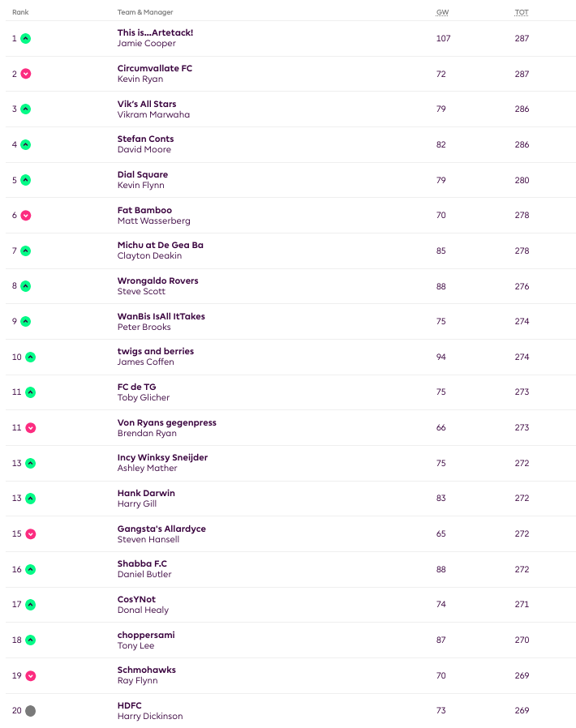Click the TOT column header
The image size is (576, 728).
(522, 12)
